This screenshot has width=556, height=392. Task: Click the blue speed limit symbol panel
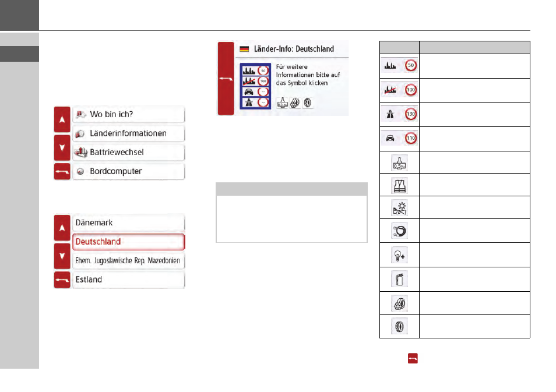pyautogui.click(x=255, y=86)
